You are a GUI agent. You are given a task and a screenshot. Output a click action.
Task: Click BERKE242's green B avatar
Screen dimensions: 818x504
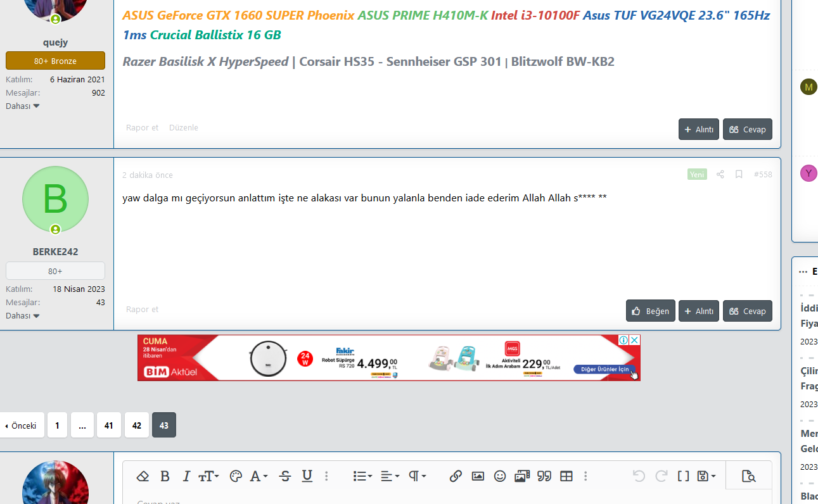tap(55, 199)
